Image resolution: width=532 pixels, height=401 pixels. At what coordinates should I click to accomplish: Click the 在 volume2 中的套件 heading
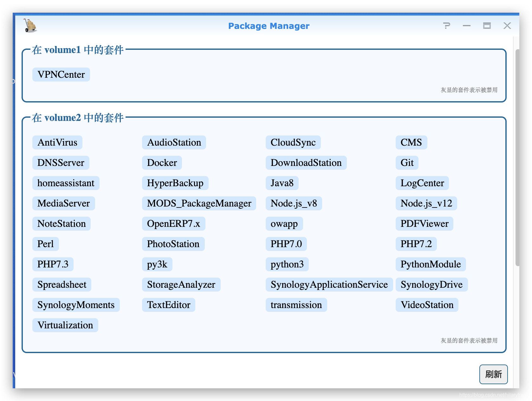tap(78, 118)
